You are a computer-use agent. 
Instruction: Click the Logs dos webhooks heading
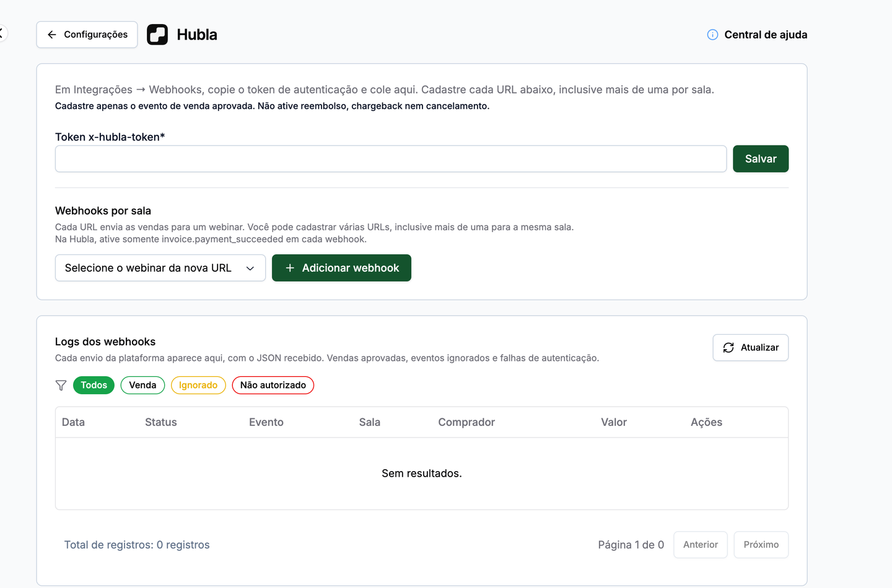[x=105, y=342]
